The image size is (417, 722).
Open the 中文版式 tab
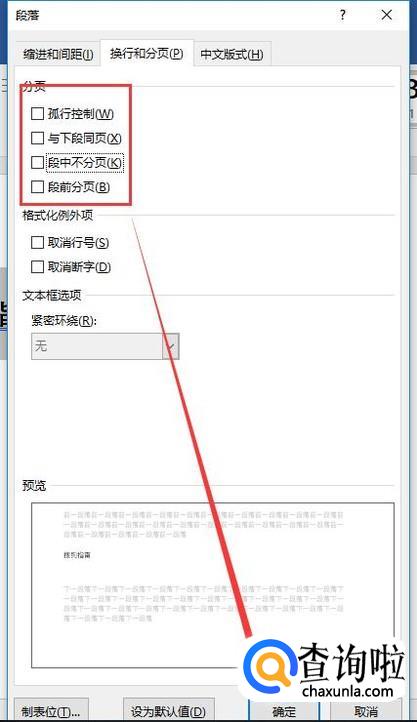click(232, 54)
